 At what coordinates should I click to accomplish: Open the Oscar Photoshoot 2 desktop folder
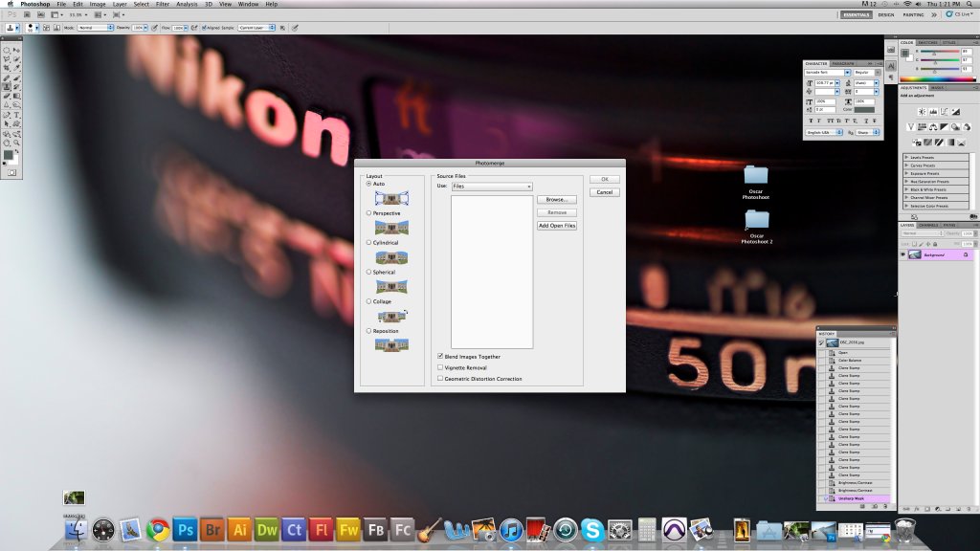757,226
